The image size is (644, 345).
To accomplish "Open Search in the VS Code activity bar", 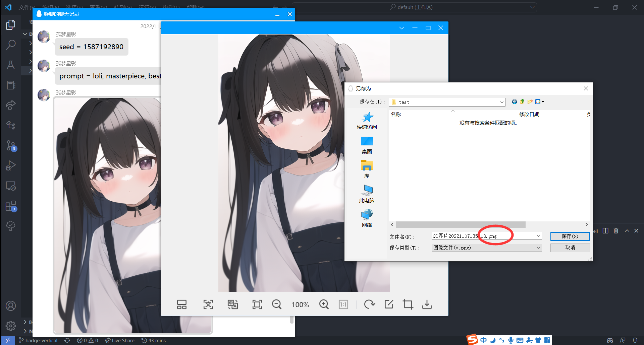I will click(x=11, y=44).
